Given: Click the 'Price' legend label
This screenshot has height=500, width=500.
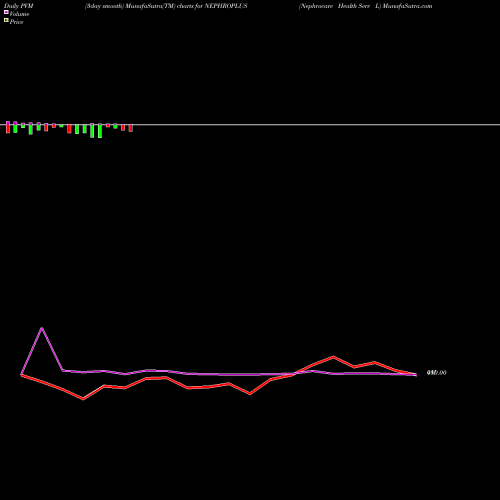Looking at the screenshot, I should (16, 22).
